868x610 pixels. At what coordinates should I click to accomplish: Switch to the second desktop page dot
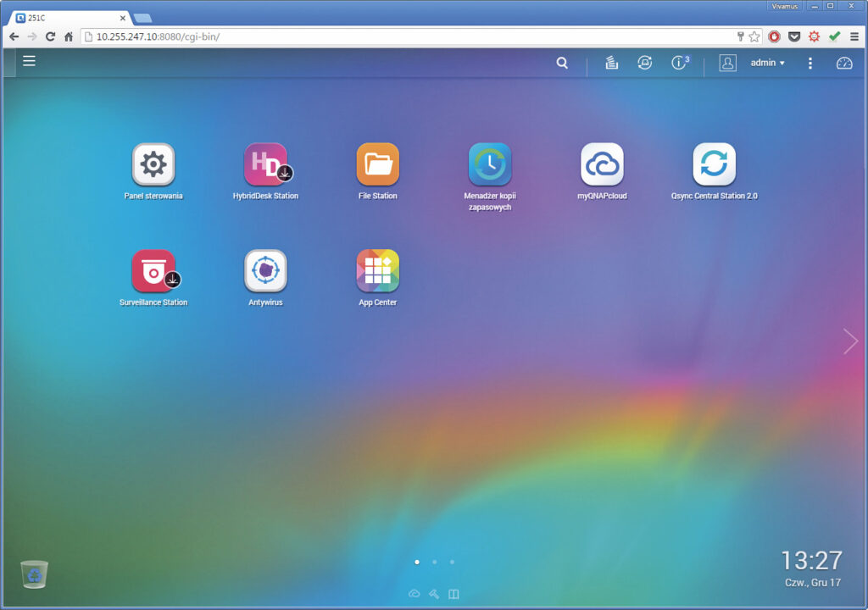434,562
